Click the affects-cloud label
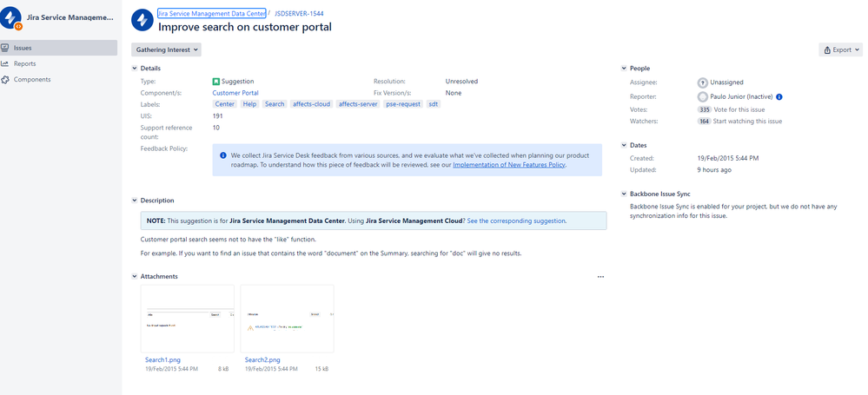The image size is (868, 395). [311, 104]
